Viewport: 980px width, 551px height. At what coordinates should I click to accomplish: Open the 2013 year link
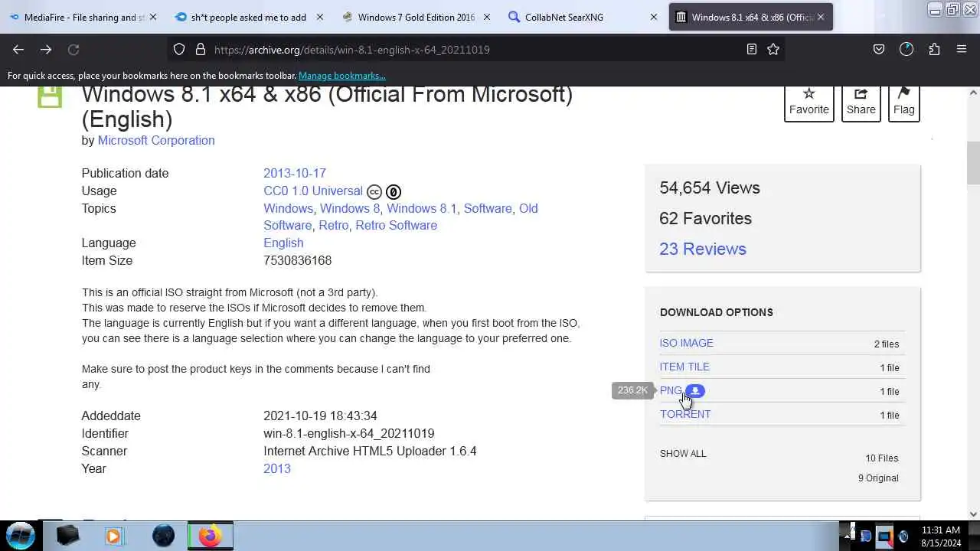click(x=277, y=468)
